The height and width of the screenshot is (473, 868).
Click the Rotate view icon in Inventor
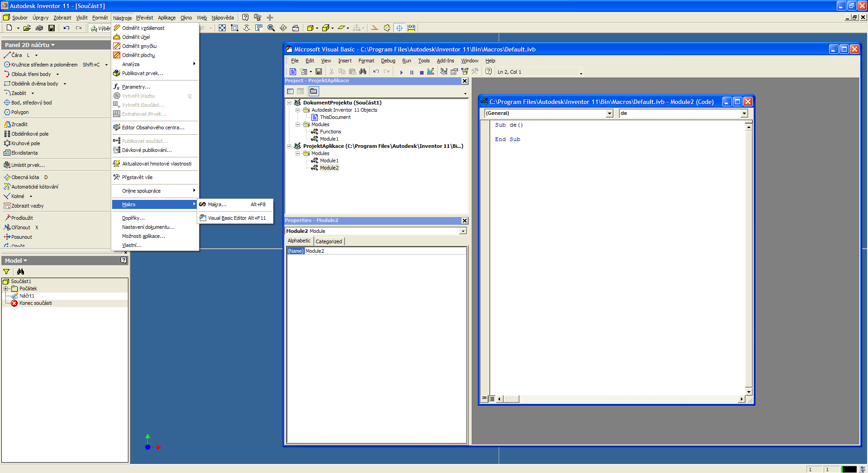[283, 28]
